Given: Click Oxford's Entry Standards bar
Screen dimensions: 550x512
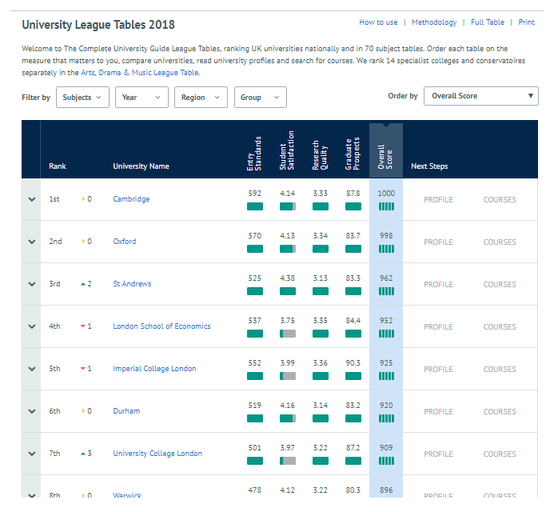Looking at the screenshot, I should point(255,249).
